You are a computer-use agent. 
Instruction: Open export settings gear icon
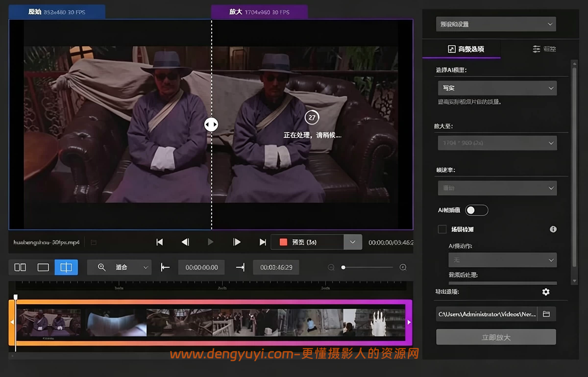pos(546,292)
